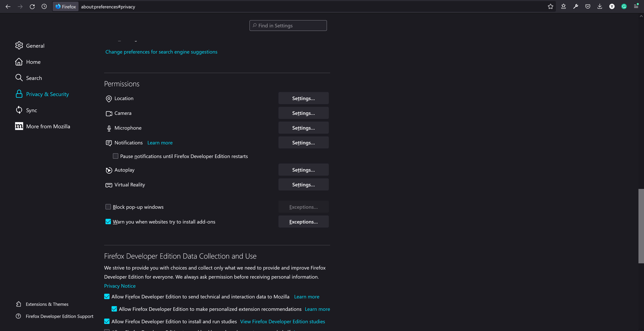Image resolution: width=644 pixels, height=331 pixels.
Task: Open Camera permission Settings
Action: tap(303, 113)
